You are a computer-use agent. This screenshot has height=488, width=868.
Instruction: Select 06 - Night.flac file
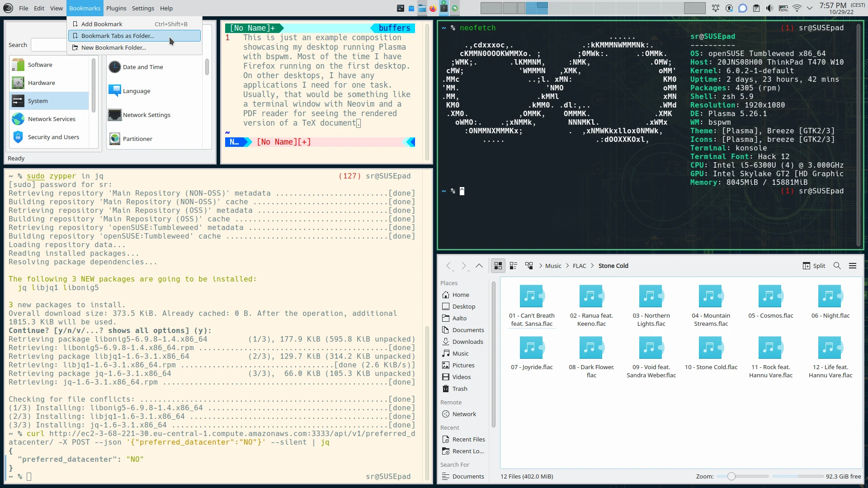point(830,301)
